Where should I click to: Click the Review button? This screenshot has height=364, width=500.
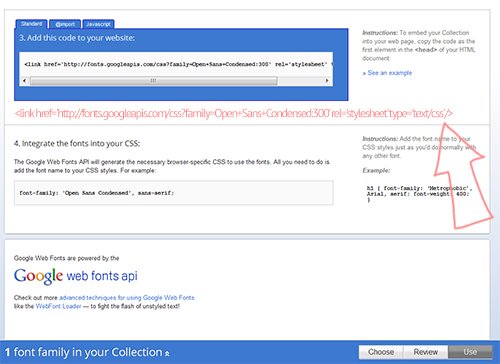pyautogui.click(x=426, y=352)
